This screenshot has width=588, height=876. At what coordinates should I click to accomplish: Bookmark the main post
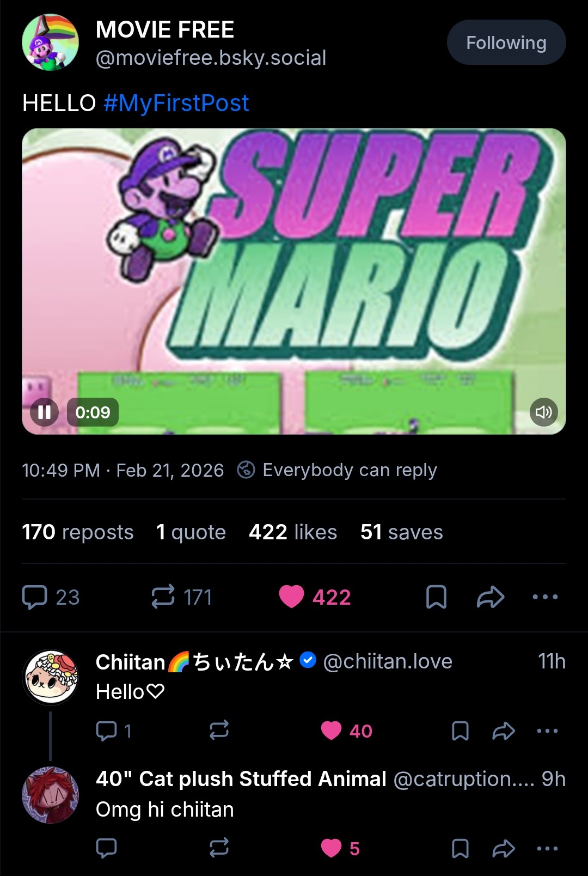[x=436, y=597]
